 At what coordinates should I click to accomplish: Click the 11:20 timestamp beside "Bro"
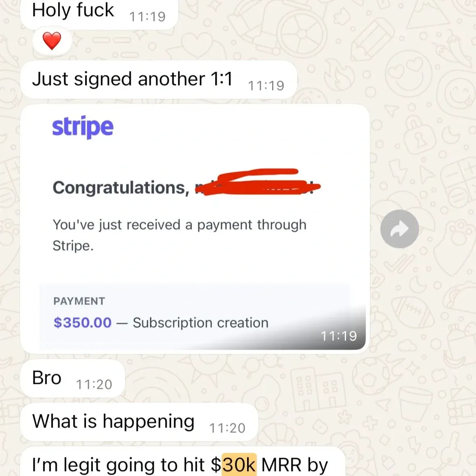tap(94, 385)
